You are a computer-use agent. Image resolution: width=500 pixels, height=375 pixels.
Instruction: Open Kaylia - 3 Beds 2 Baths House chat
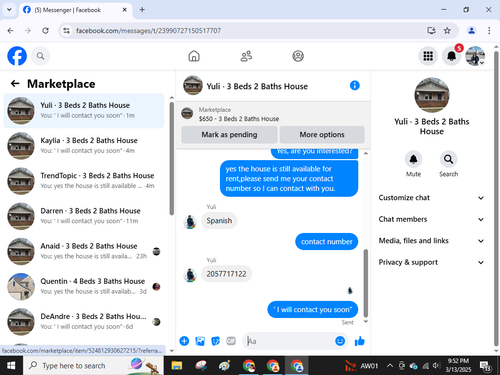pyautogui.click(x=84, y=146)
